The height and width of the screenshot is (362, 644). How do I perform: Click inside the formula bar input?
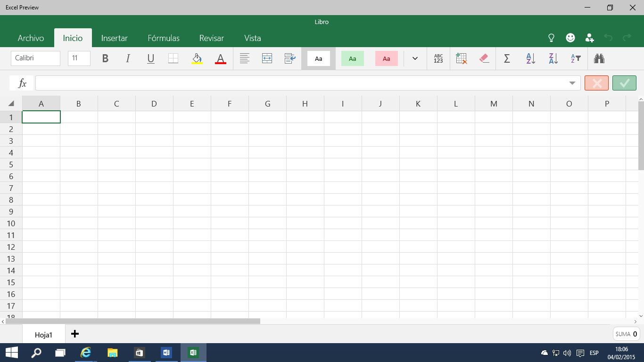click(x=302, y=83)
